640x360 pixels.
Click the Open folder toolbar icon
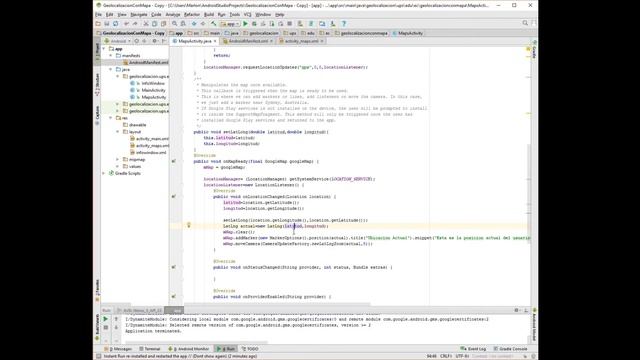(x=98, y=24)
